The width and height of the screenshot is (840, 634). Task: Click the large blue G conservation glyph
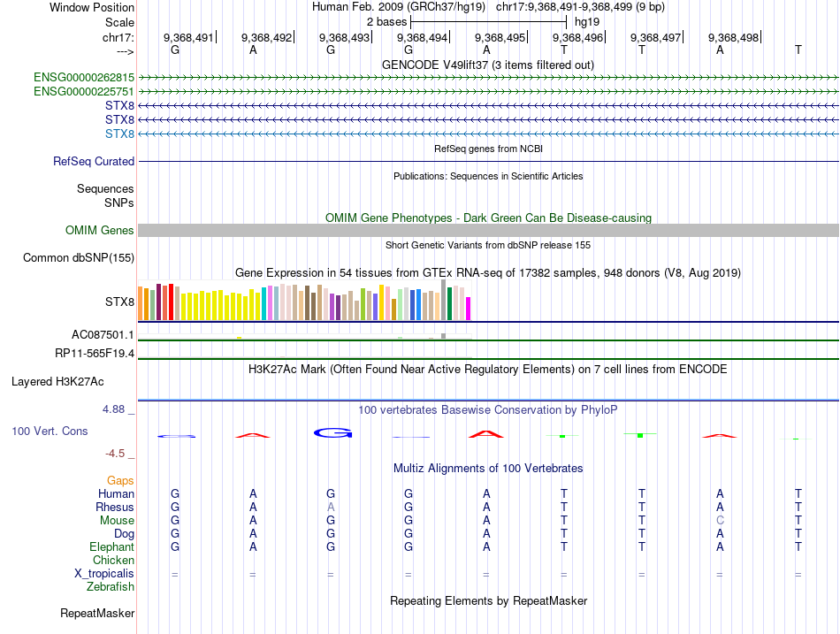coord(332,433)
